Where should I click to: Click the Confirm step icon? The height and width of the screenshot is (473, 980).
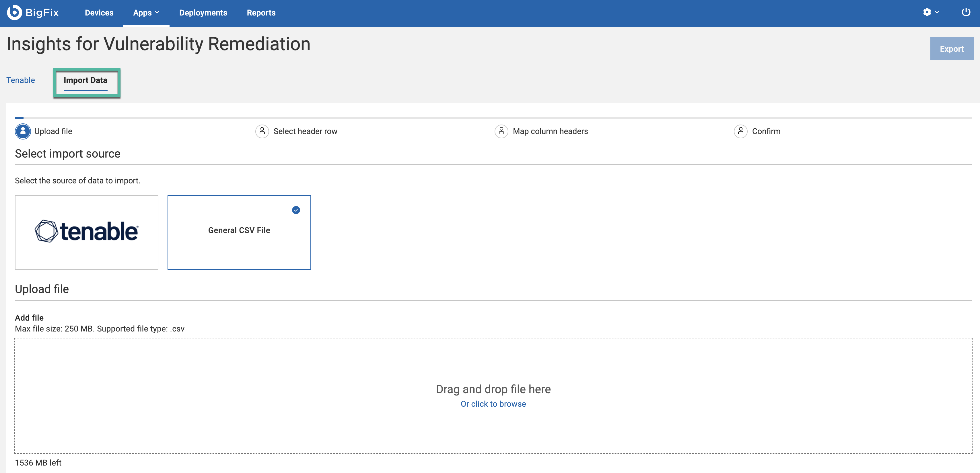point(740,131)
